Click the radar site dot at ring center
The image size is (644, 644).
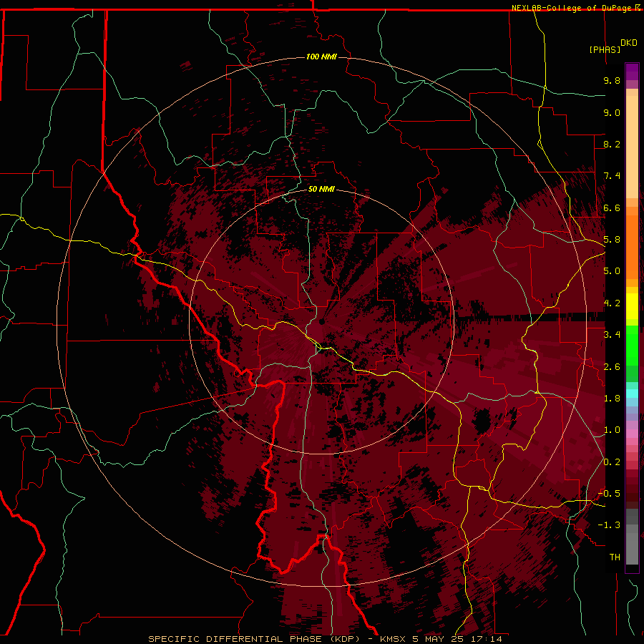click(x=322, y=321)
